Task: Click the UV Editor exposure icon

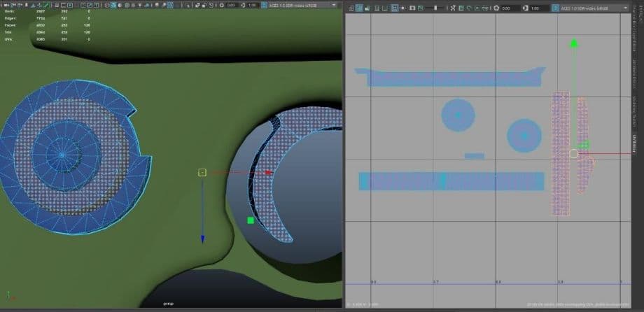Action: click(497, 8)
